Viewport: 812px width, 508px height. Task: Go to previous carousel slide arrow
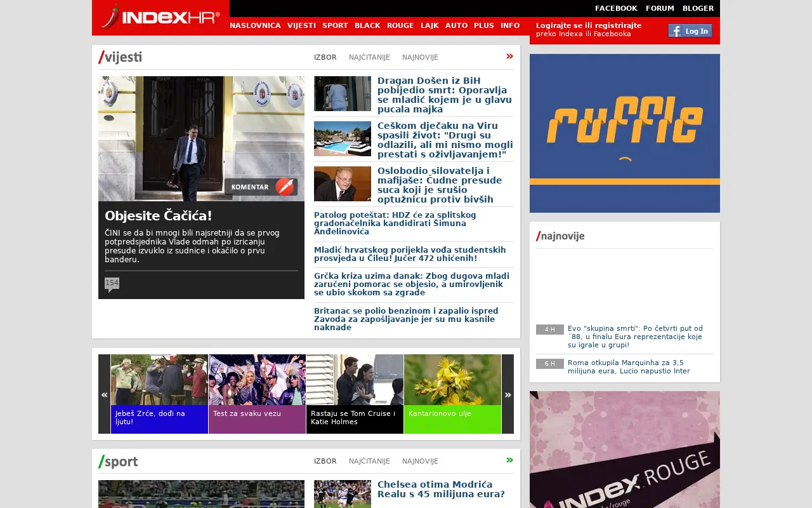click(104, 394)
